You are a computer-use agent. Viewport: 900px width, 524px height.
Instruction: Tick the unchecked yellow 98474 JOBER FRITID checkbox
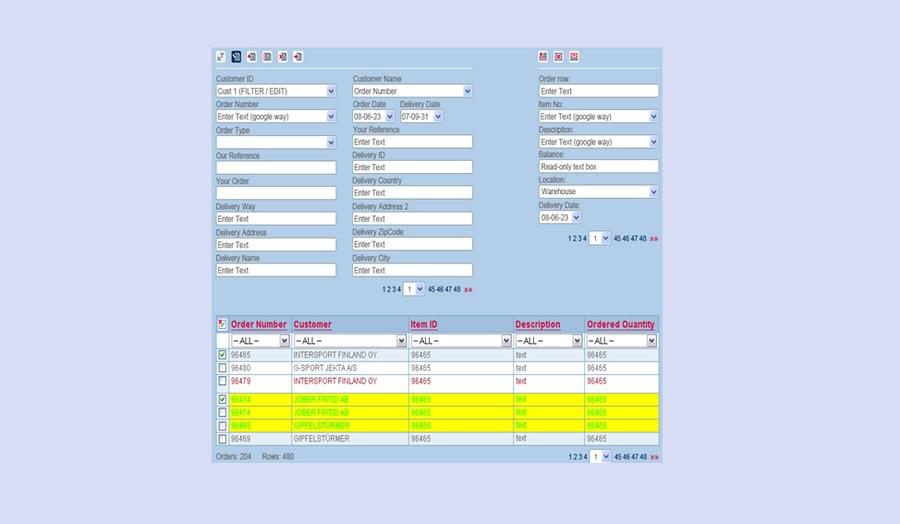point(222,413)
